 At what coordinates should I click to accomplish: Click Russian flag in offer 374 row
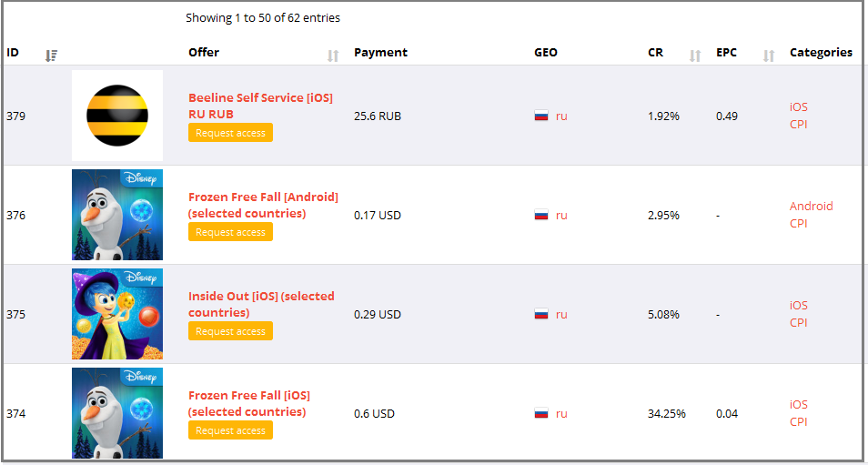(x=541, y=413)
